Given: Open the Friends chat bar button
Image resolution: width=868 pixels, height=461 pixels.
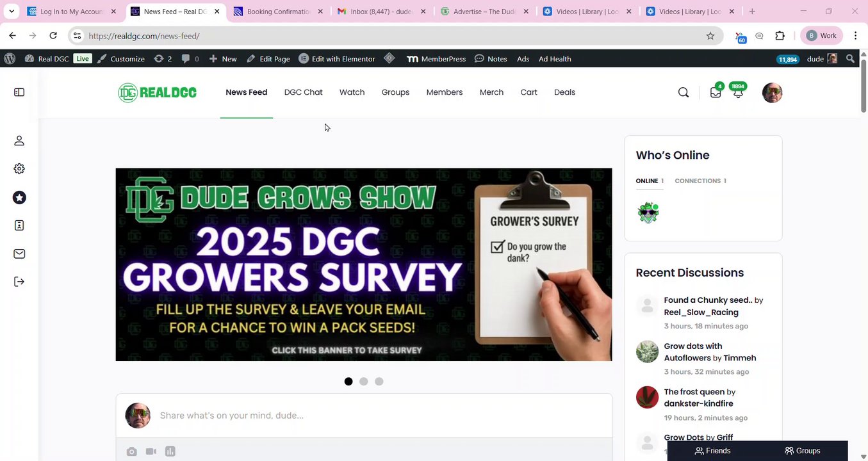Looking at the screenshot, I should 712,451.
